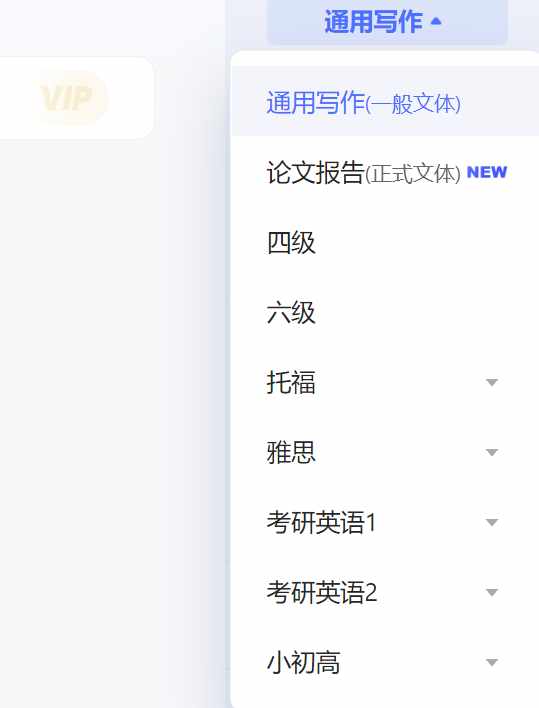
Task: Open the 雅思 menu item
Action: [x=385, y=452]
